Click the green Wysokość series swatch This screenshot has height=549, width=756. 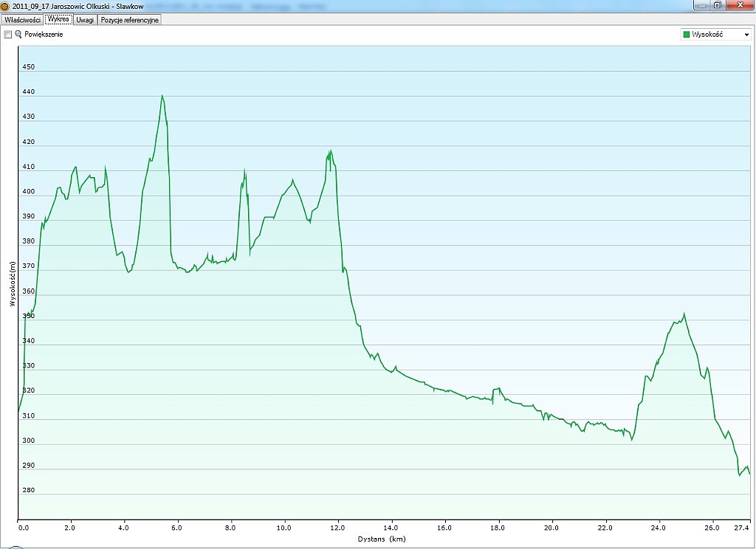pos(687,35)
